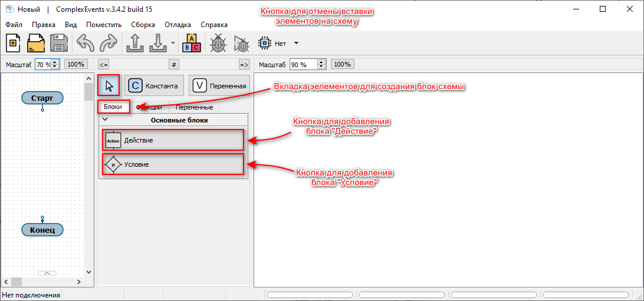Create a new file with the toolbar icon

tap(14, 44)
